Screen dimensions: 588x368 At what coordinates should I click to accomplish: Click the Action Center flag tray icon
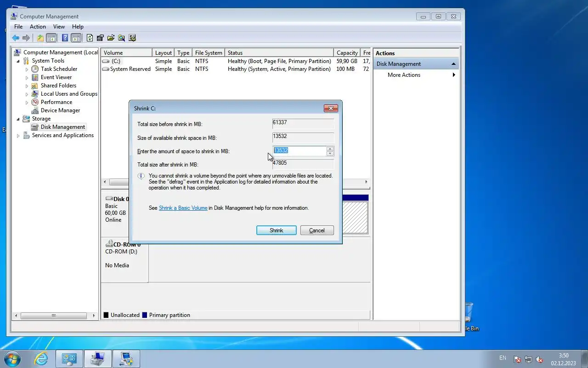pos(517,359)
